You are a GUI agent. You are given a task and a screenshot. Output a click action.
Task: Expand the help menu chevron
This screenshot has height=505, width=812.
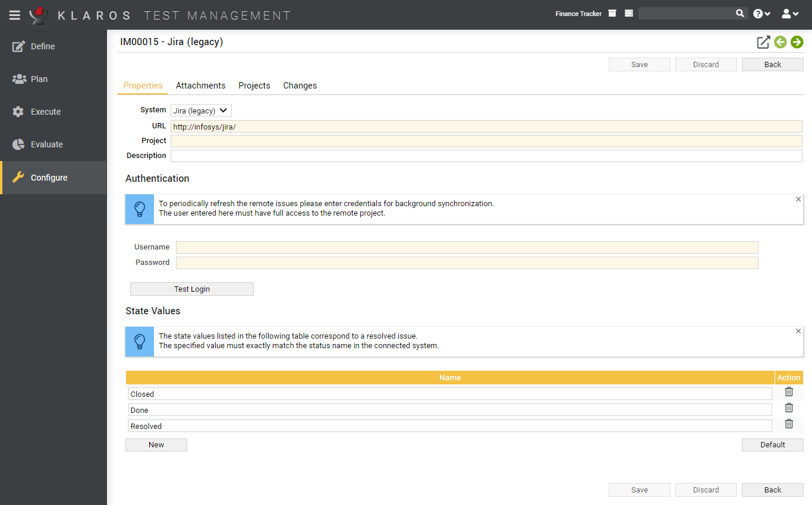click(761, 13)
